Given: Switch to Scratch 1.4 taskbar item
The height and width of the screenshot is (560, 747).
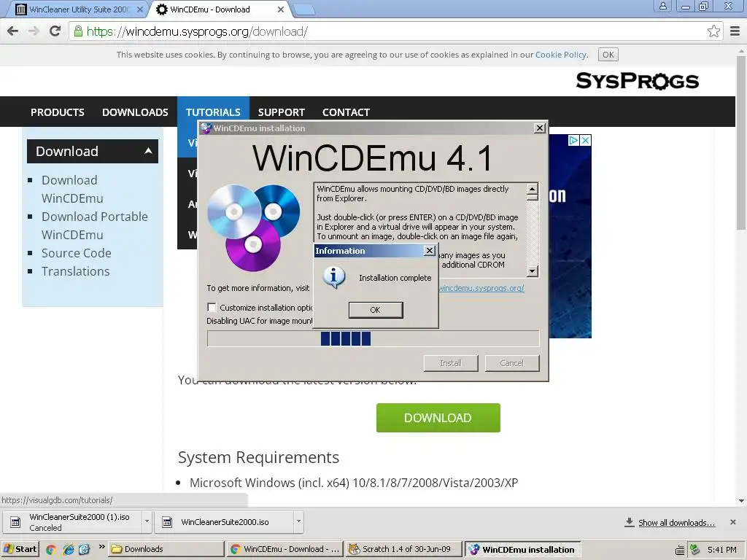Looking at the screenshot, I should tap(404, 549).
